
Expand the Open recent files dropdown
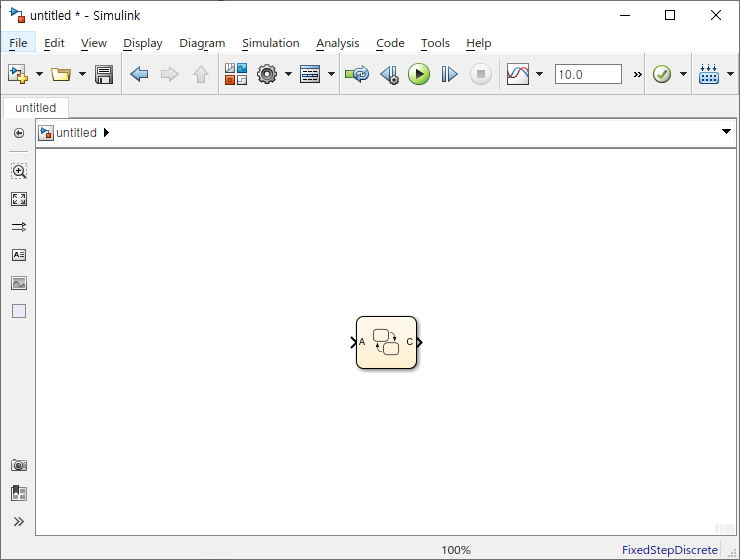click(x=82, y=74)
